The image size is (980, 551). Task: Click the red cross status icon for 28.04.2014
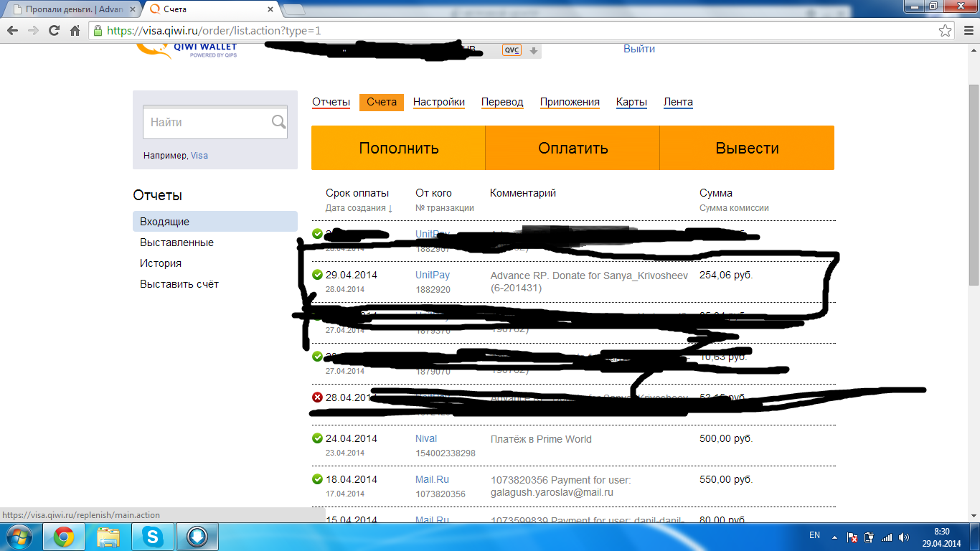coord(317,397)
